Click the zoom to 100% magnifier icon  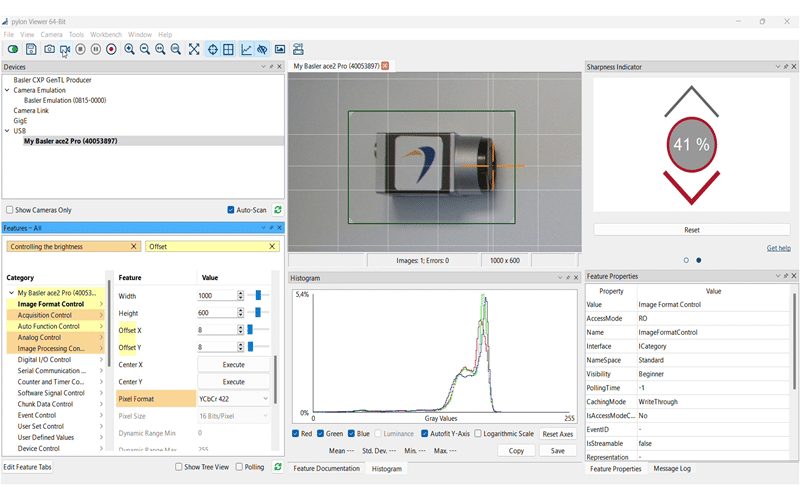click(176, 49)
